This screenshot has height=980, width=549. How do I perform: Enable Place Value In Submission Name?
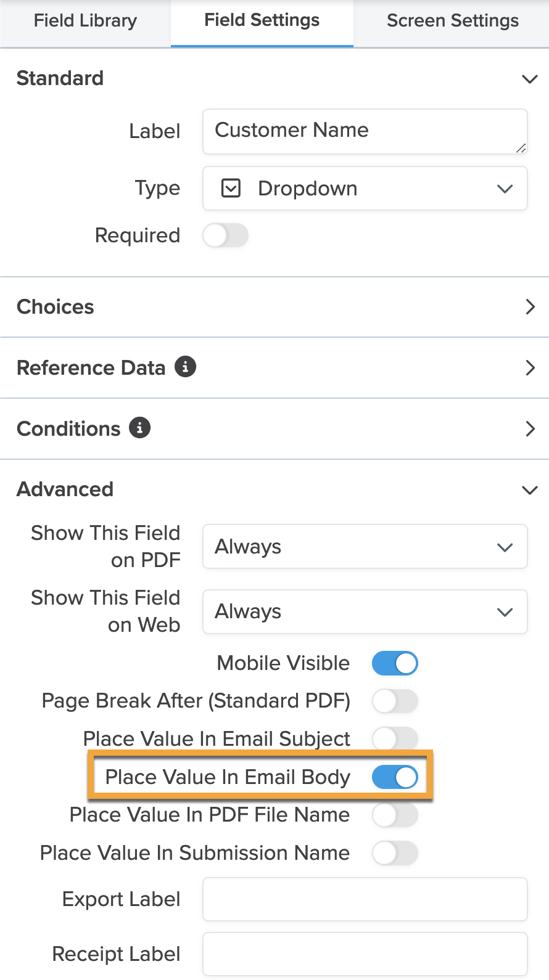pyautogui.click(x=395, y=854)
